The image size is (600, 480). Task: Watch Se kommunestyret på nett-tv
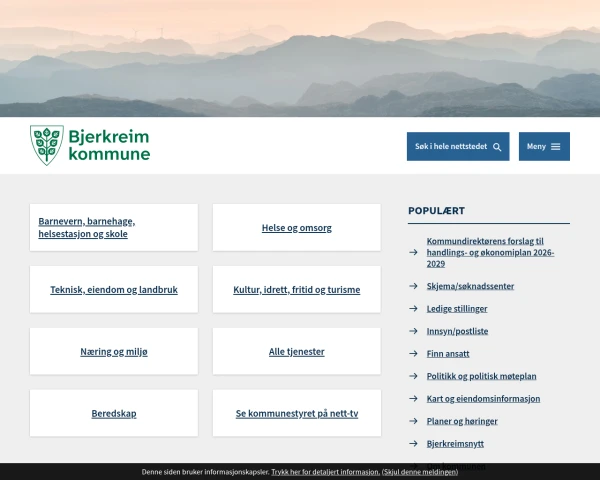pyautogui.click(x=296, y=413)
